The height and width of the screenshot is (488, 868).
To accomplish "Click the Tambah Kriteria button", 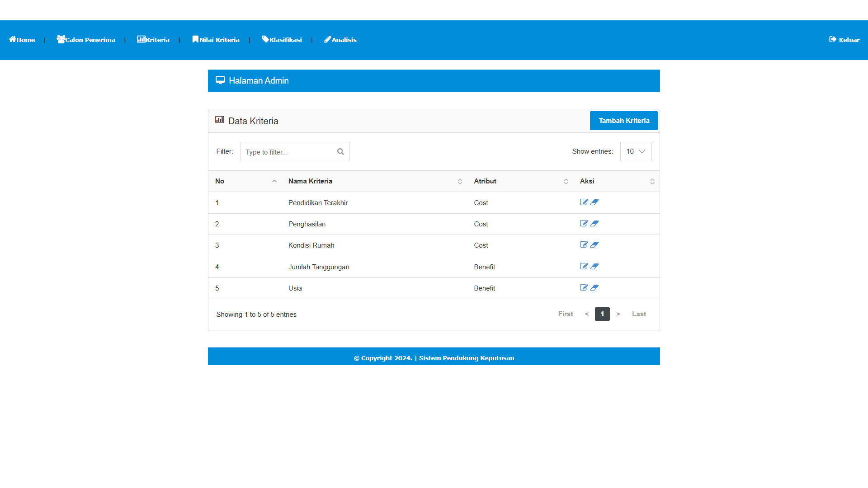I will pyautogui.click(x=624, y=121).
